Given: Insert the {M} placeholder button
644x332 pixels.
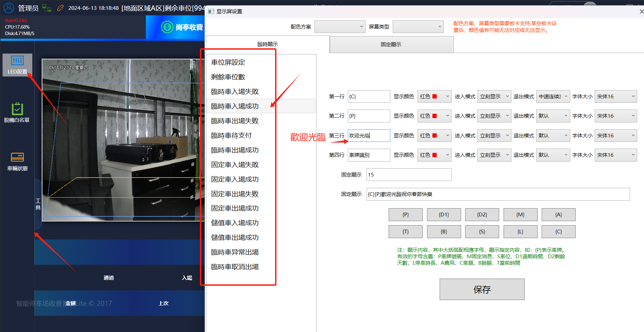Looking at the screenshot, I should pos(520,215).
